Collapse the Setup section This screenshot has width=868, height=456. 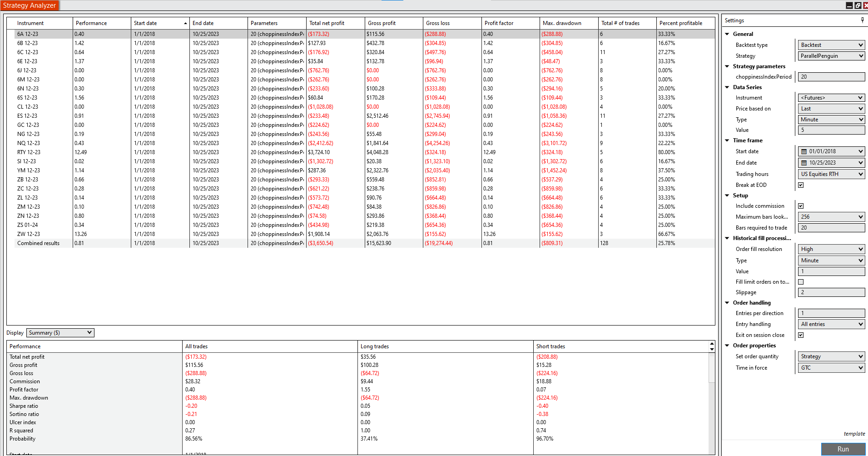[727, 195]
